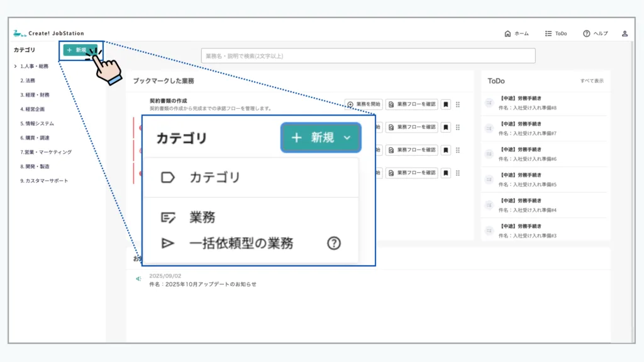Select 7.営業・マーケティング category
Image resolution: width=644 pixels, height=362 pixels.
[x=46, y=152]
